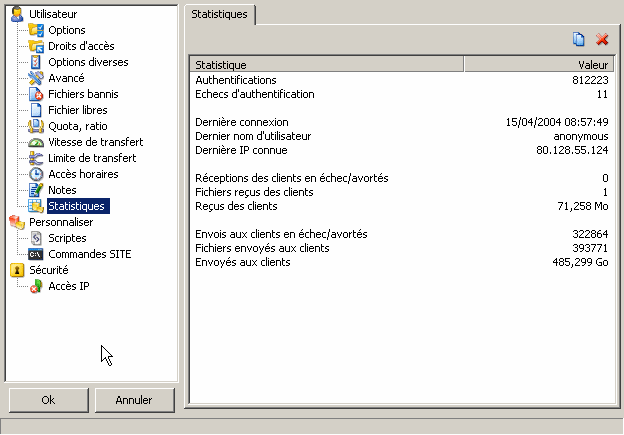Click the red X reset statistics icon
This screenshot has width=624, height=435.
pyautogui.click(x=602, y=39)
